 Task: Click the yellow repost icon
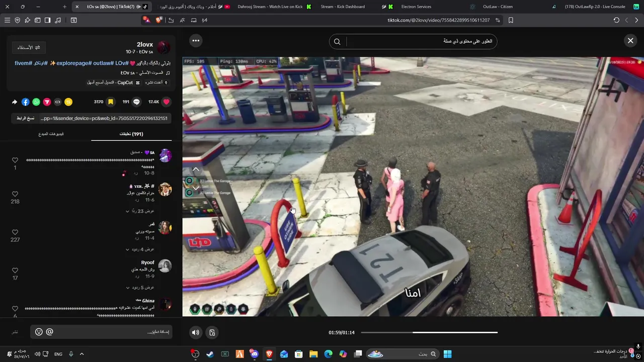tap(68, 102)
